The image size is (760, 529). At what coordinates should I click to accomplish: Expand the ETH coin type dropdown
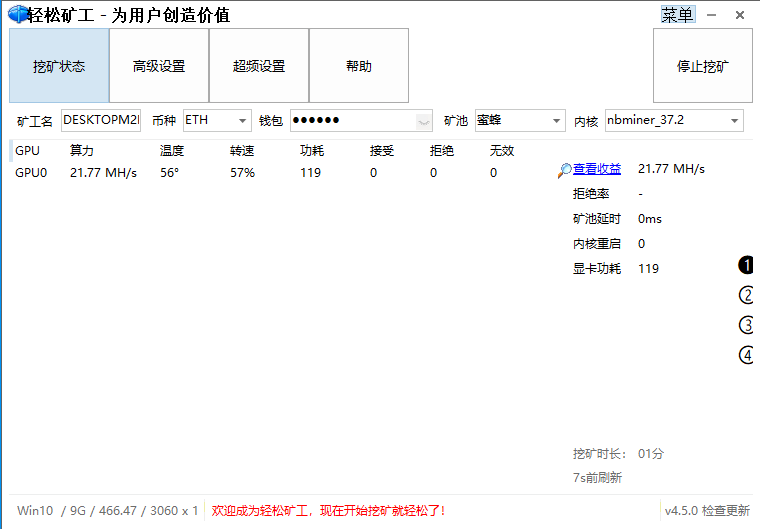(242, 121)
